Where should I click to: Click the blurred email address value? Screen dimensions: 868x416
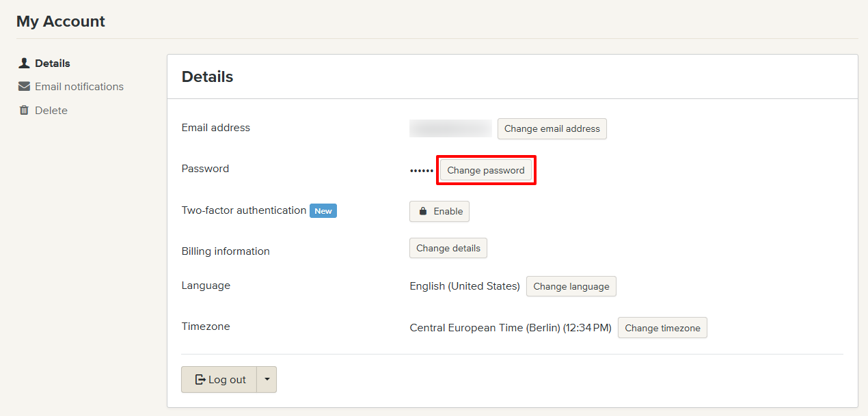[x=450, y=128]
